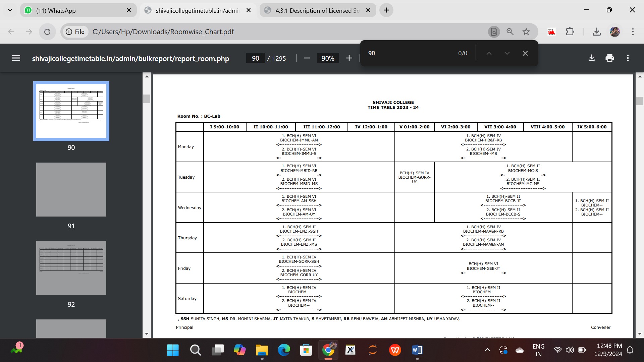The height and width of the screenshot is (362, 644).
Task: Click thumbnail panel scroll up arrow
Action: coord(147,76)
